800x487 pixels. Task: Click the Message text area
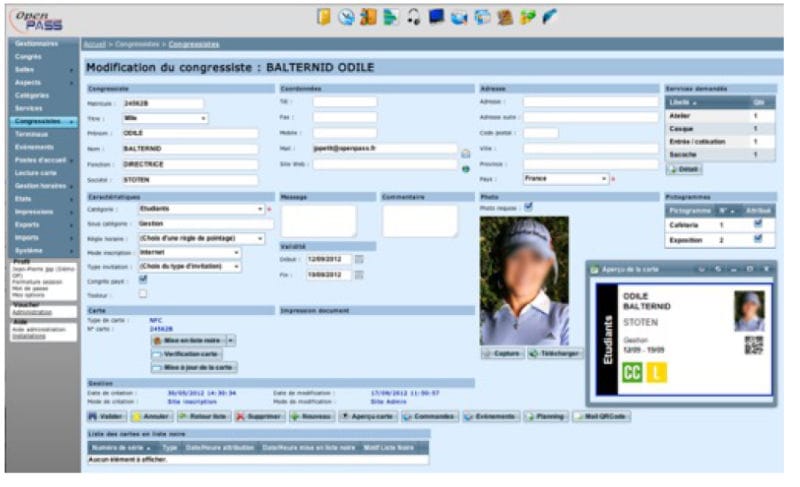(x=319, y=221)
